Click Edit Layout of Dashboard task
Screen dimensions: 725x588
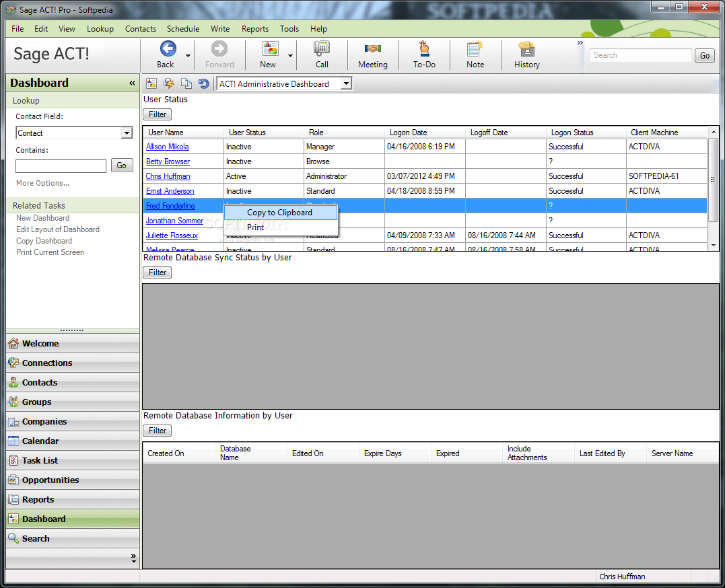58,229
